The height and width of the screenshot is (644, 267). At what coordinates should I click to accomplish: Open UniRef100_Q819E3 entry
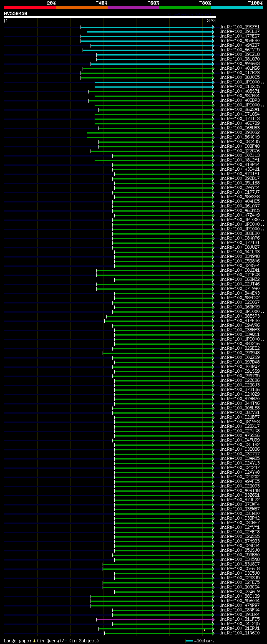pyautogui.click(x=239, y=422)
